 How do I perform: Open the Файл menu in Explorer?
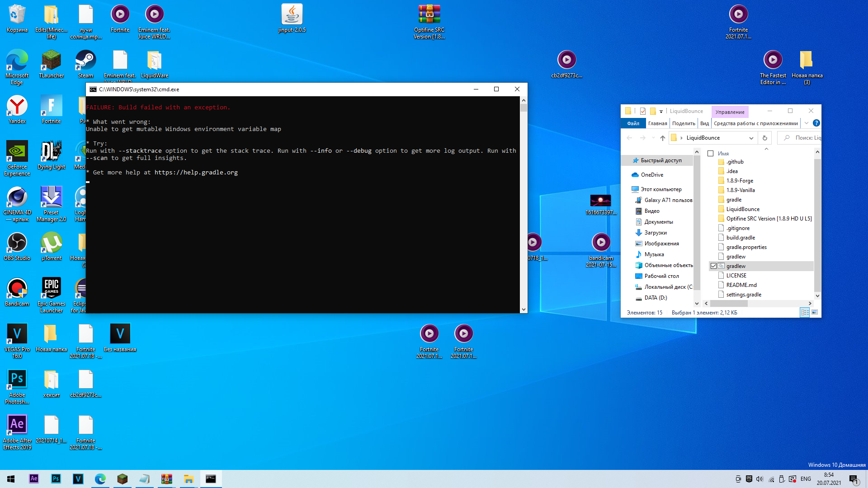pyautogui.click(x=633, y=123)
